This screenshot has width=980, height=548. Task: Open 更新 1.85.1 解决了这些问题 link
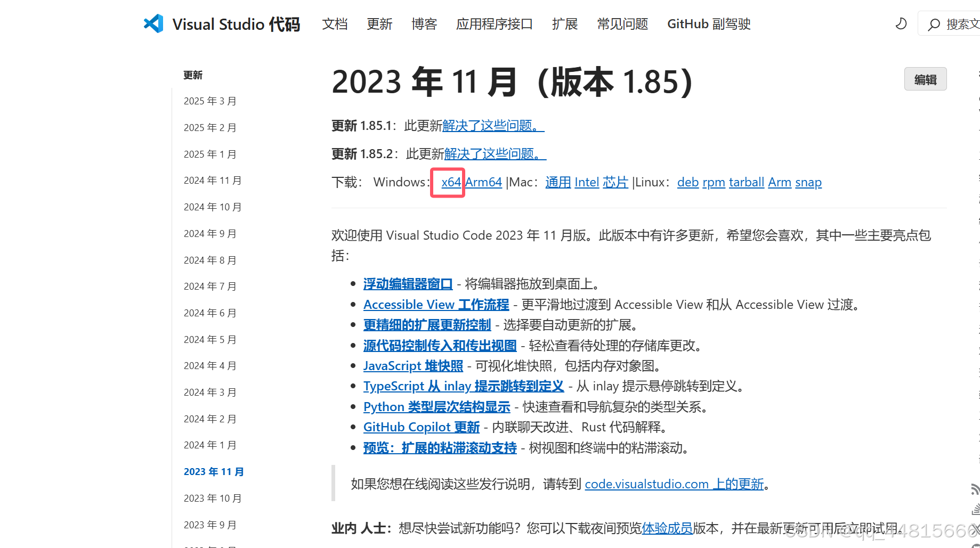coord(493,126)
